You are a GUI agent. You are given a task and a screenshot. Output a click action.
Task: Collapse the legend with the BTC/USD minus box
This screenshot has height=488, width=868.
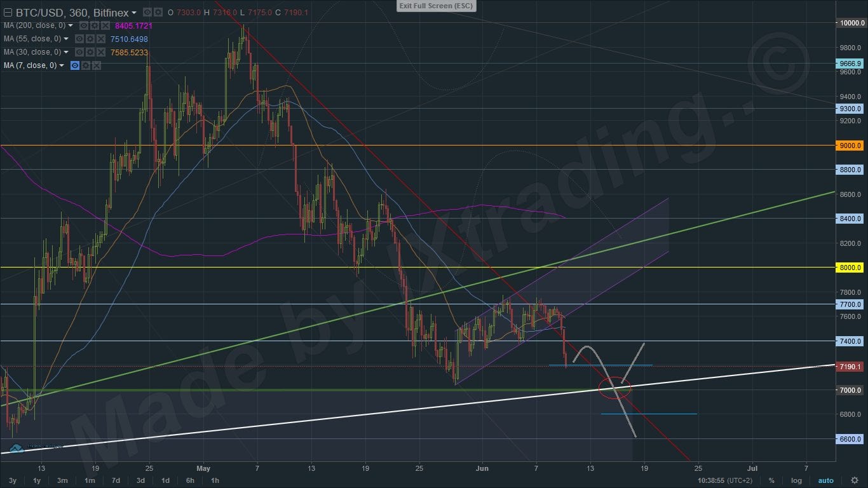(x=7, y=13)
